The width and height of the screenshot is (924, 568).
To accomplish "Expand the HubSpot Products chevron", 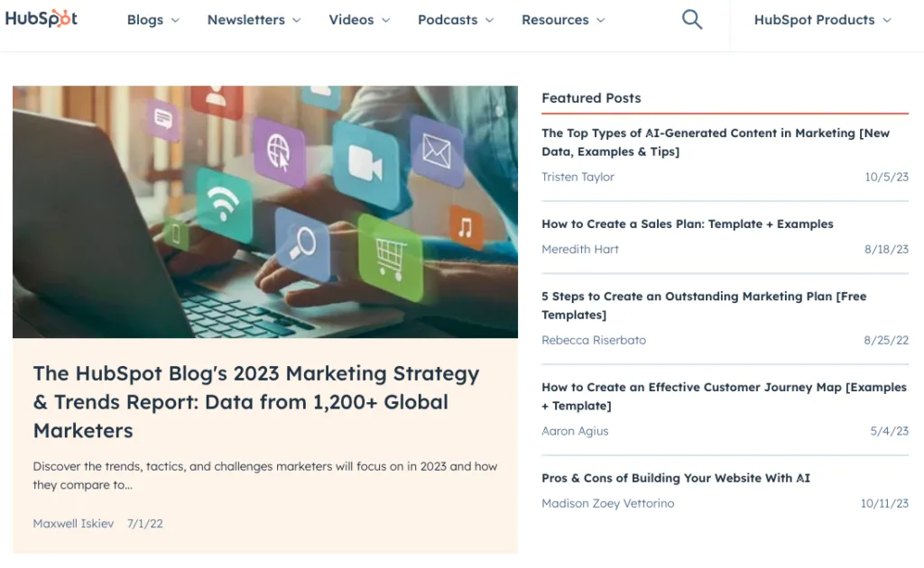I will (887, 21).
